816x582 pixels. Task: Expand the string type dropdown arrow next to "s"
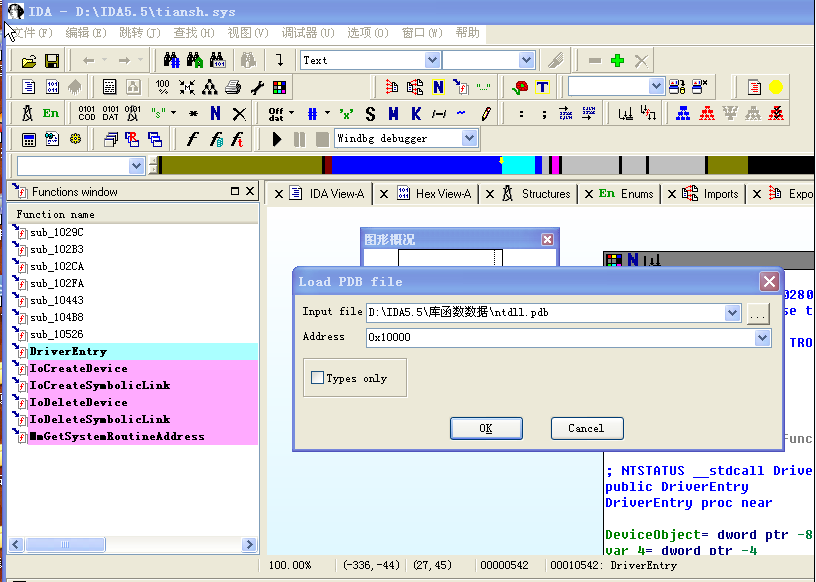click(x=173, y=113)
